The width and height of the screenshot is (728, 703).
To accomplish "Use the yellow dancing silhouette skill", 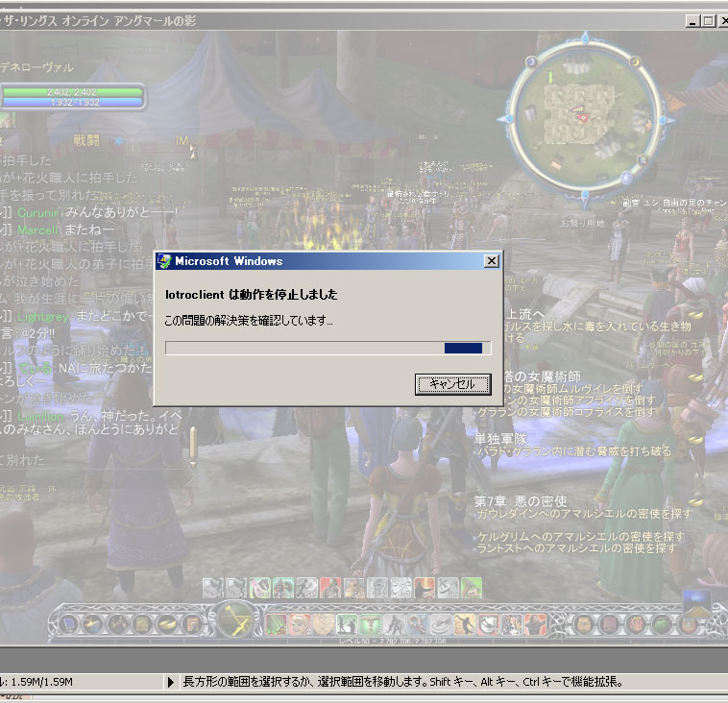I will tap(465, 624).
